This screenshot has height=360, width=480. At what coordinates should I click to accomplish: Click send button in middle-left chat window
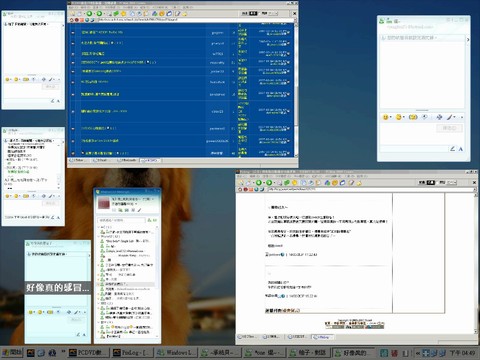click(x=50, y=203)
